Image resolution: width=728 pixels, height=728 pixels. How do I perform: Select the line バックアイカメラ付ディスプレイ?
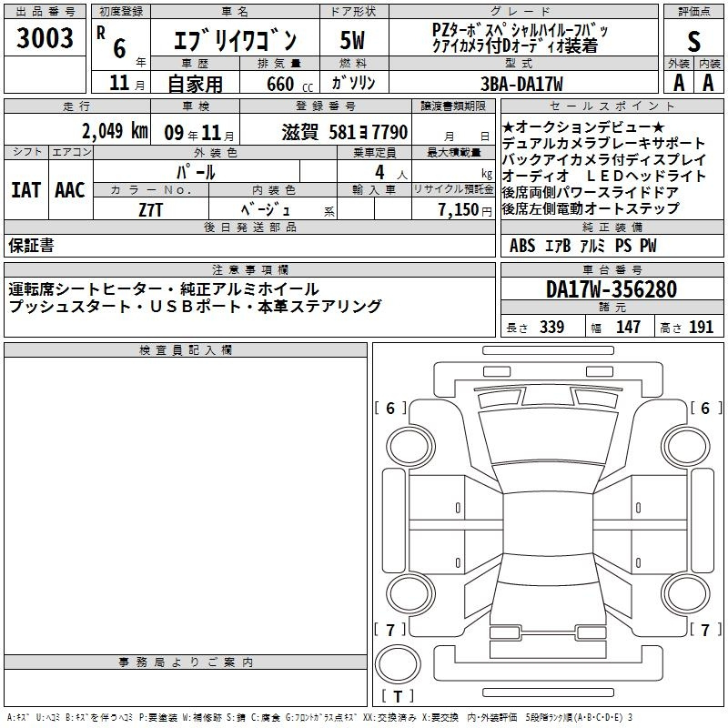604,159
